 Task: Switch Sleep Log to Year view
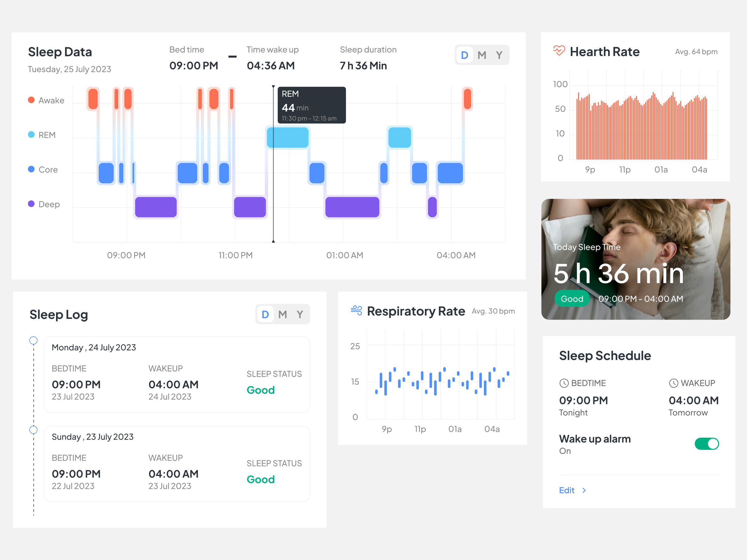point(300,314)
